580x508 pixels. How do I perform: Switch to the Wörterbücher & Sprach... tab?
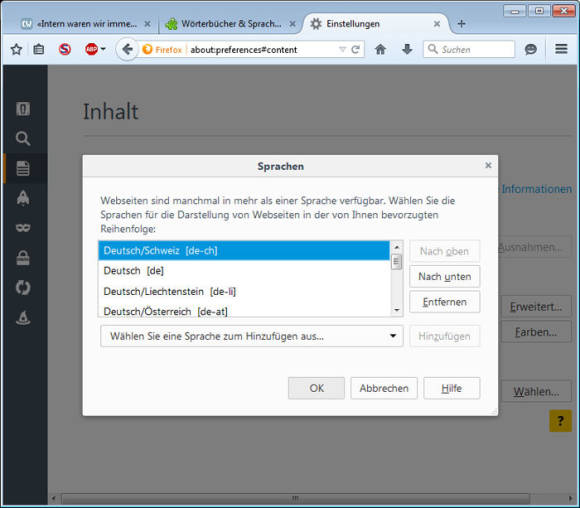tap(230, 24)
